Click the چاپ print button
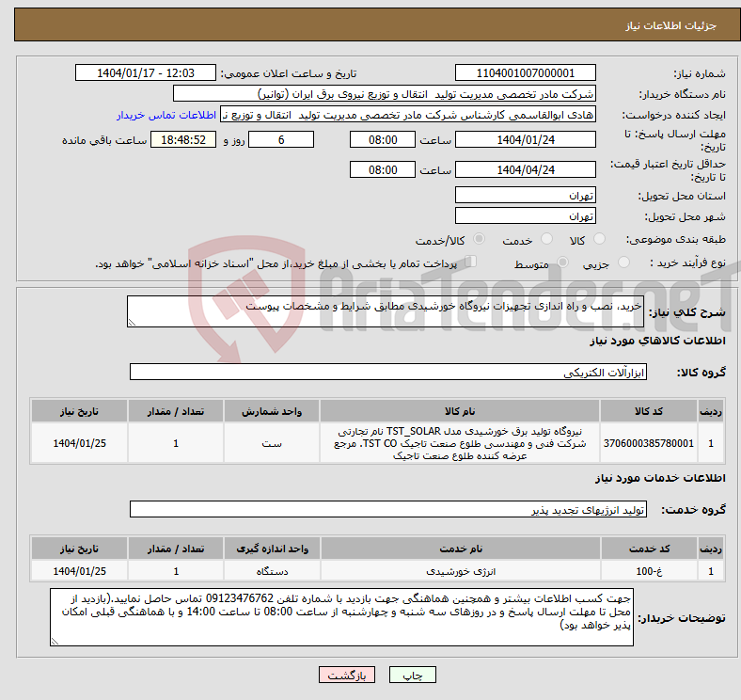The image size is (741, 700). point(413,675)
